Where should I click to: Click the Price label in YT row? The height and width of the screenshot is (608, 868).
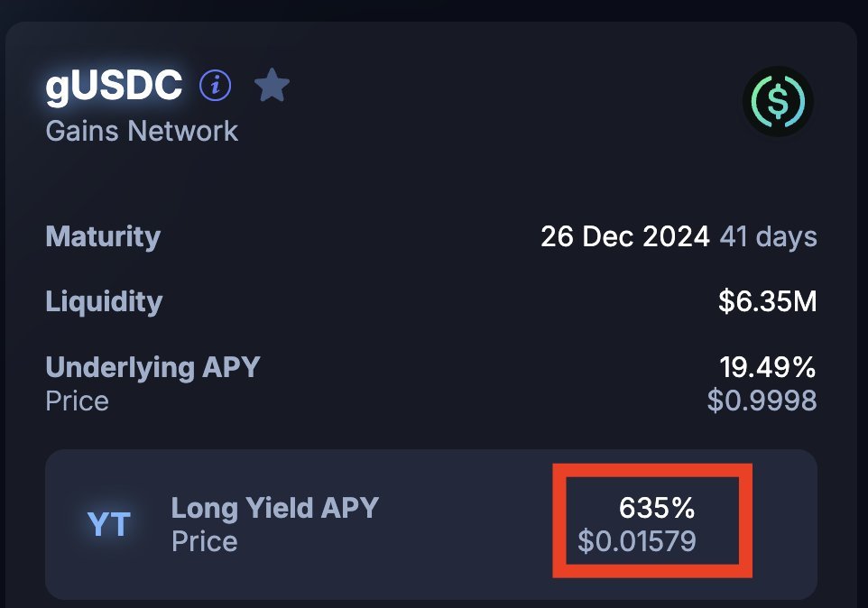click(204, 541)
